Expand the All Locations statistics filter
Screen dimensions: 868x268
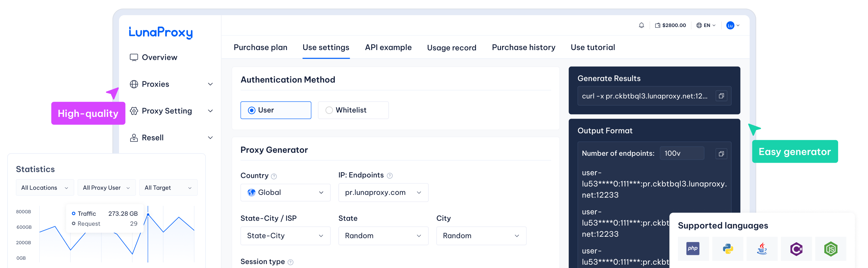click(45, 188)
